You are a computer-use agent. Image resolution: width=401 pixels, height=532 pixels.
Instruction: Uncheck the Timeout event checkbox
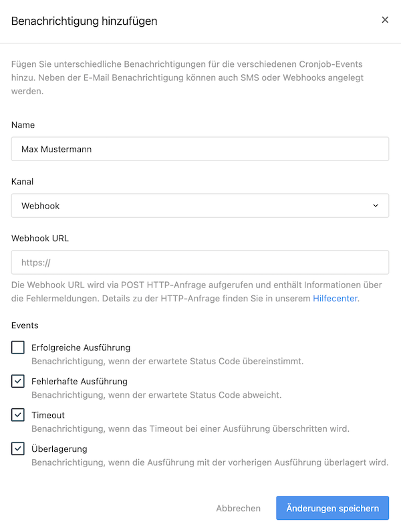point(18,415)
